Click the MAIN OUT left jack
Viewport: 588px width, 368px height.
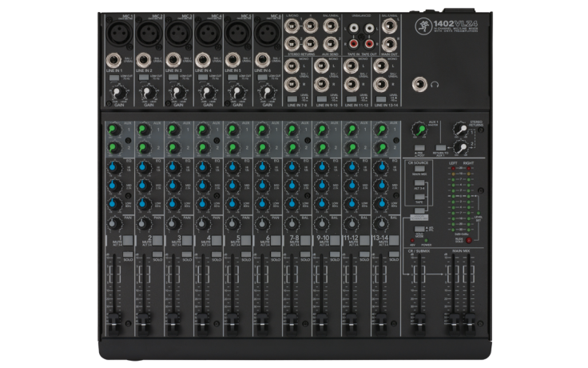point(389,26)
